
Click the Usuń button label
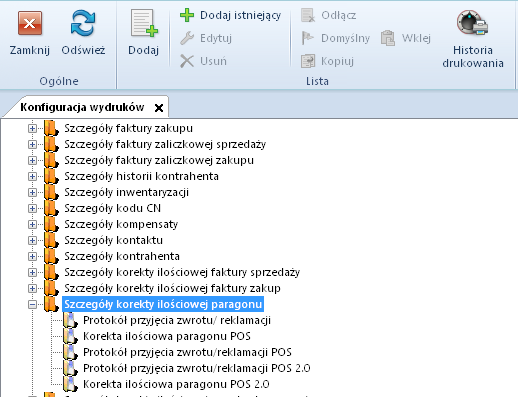pos(213,61)
